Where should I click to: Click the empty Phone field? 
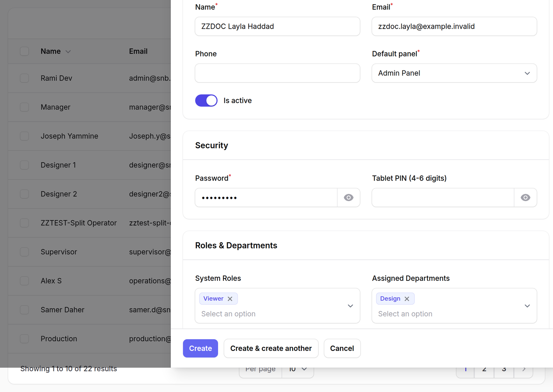click(x=277, y=73)
